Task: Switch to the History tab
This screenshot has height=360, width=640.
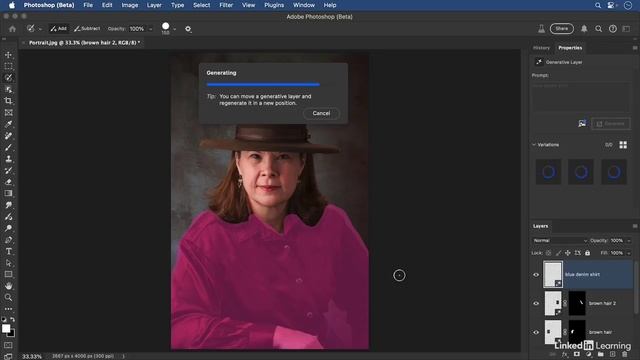Action: pos(541,48)
